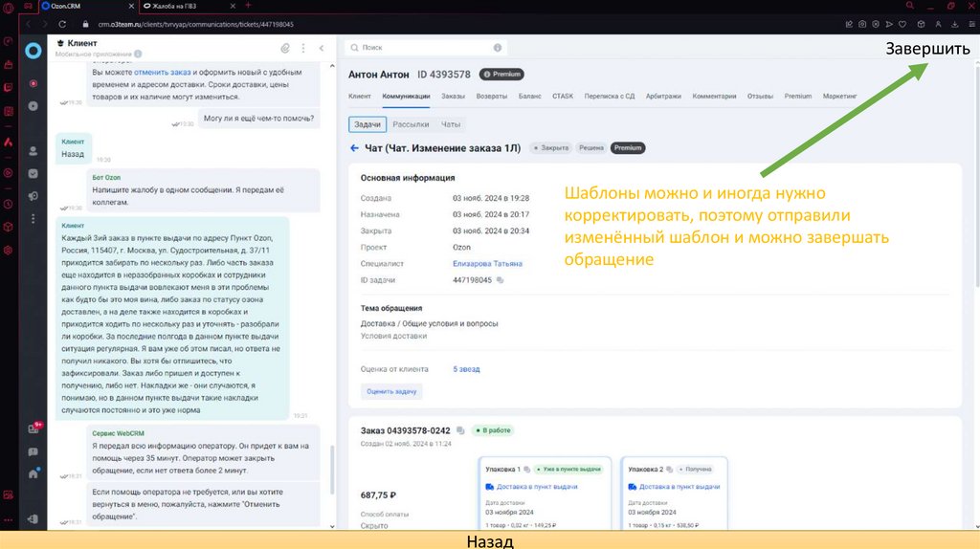Click the chat panel vertical scrollbar

[331, 469]
